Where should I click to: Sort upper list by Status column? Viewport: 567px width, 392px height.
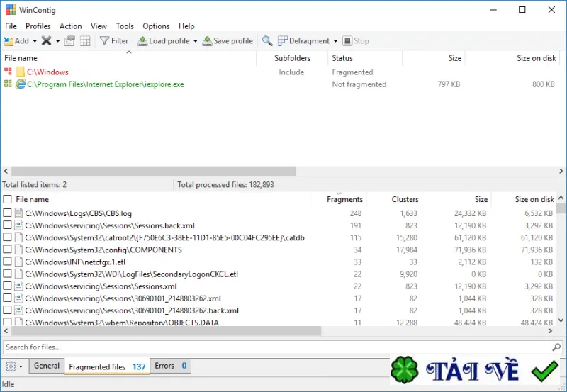pos(365,58)
